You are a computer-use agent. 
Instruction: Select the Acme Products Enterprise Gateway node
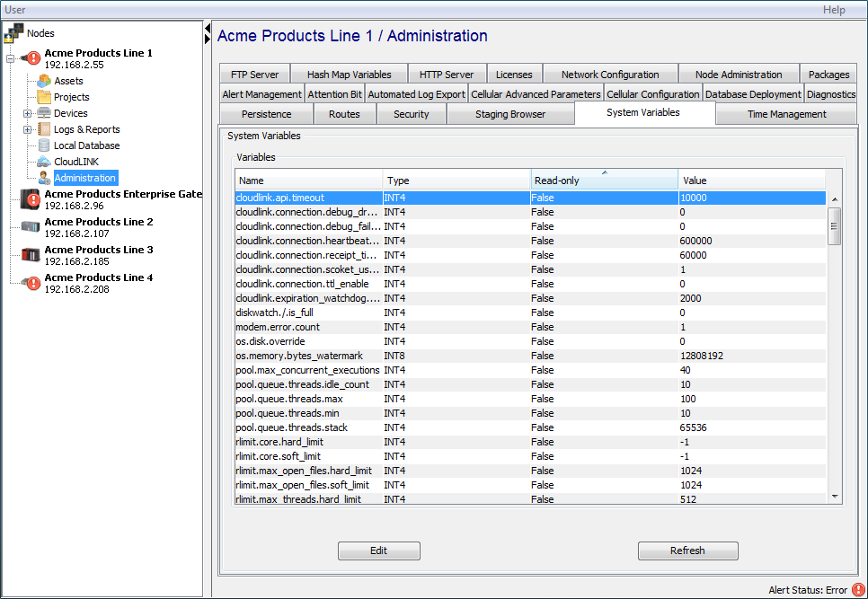point(123,199)
